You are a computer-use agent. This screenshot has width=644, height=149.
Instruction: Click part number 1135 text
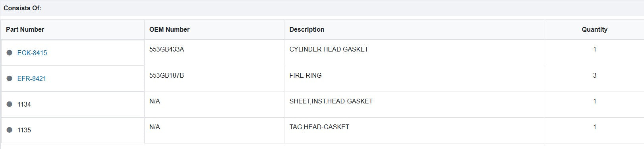click(24, 130)
